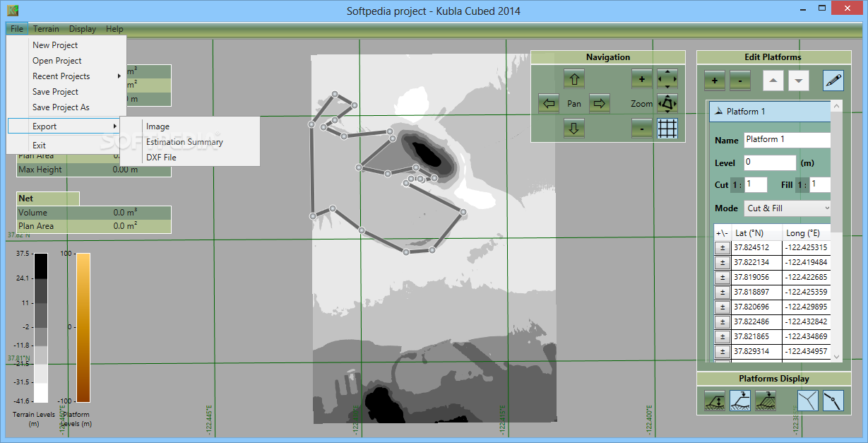Open the Mode Cut & Fill dropdown

point(787,208)
